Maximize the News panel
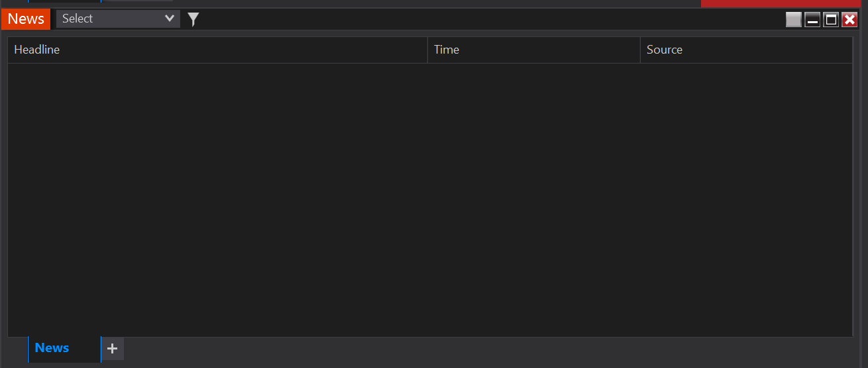The height and width of the screenshot is (368, 868). point(831,19)
